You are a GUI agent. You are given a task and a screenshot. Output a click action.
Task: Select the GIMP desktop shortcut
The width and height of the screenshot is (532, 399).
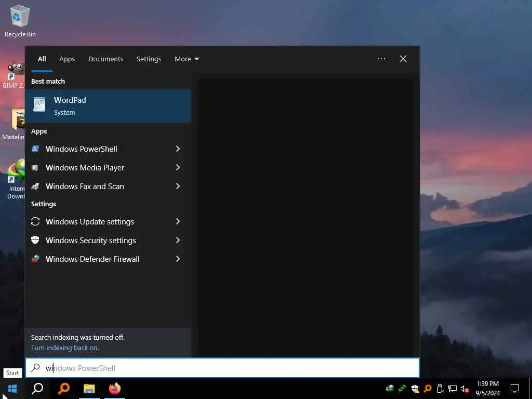point(14,75)
